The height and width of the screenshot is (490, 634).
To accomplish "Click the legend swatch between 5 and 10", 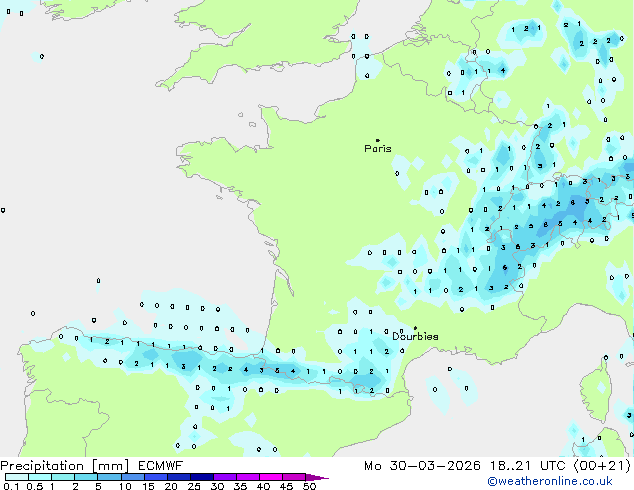I will [109, 477].
